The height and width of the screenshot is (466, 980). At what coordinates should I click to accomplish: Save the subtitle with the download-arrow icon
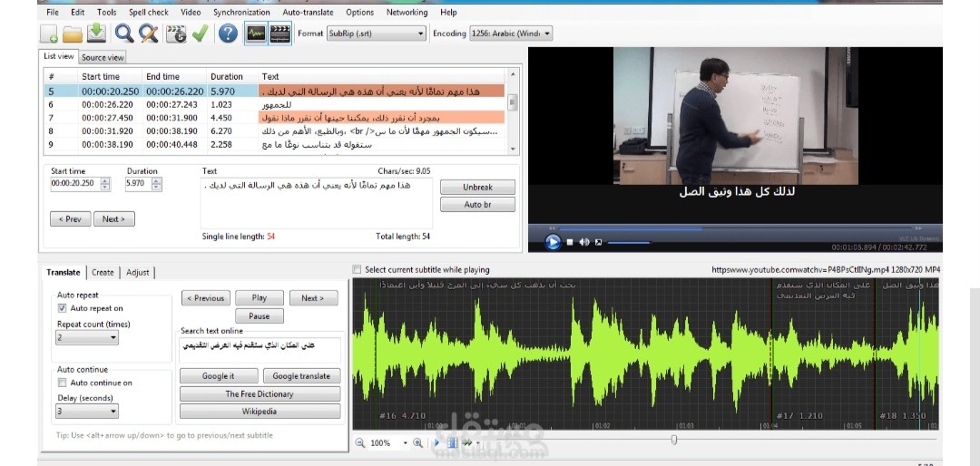coord(96,34)
